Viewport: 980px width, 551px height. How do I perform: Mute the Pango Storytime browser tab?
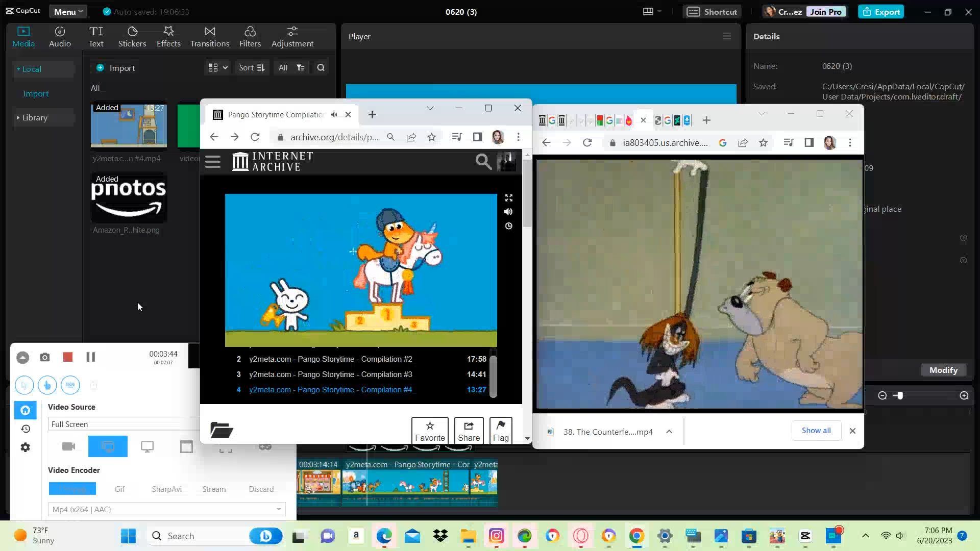334,114
